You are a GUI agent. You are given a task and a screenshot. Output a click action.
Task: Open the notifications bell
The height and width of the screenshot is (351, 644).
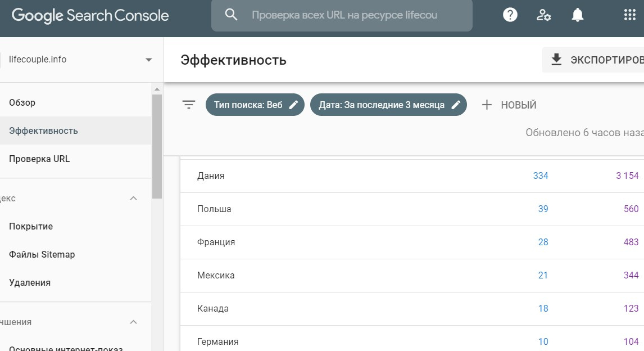pyautogui.click(x=577, y=15)
